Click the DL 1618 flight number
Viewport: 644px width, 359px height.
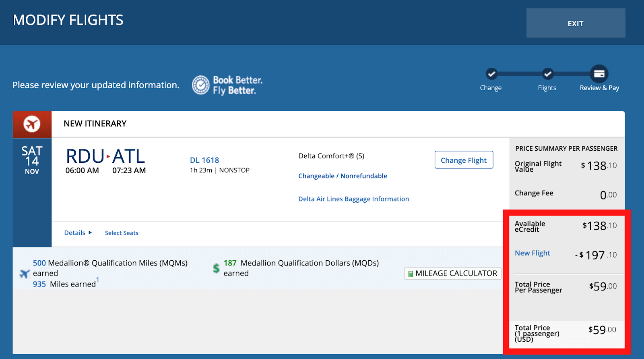(204, 160)
